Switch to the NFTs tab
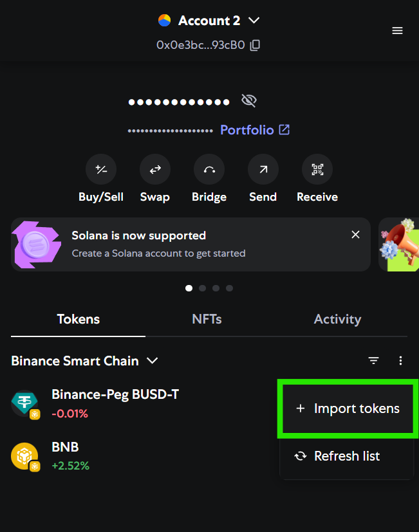 (207, 319)
